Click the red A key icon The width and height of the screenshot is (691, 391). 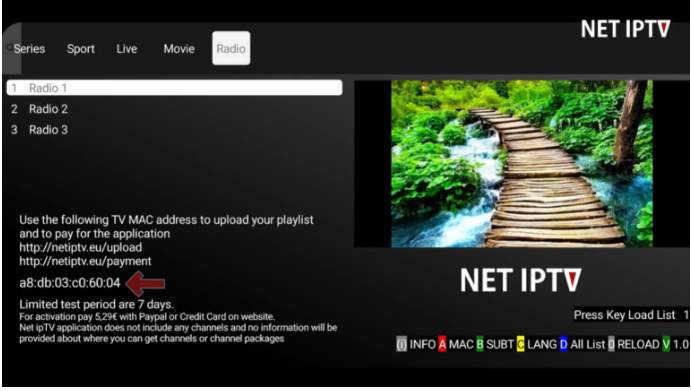(x=442, y=344)
